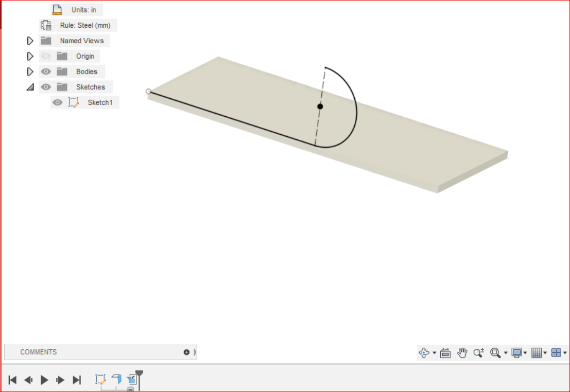This screenshot has height=392, width=570.
Task: Select the Sketch1 feature in the timeline
Action: [101, 379]
